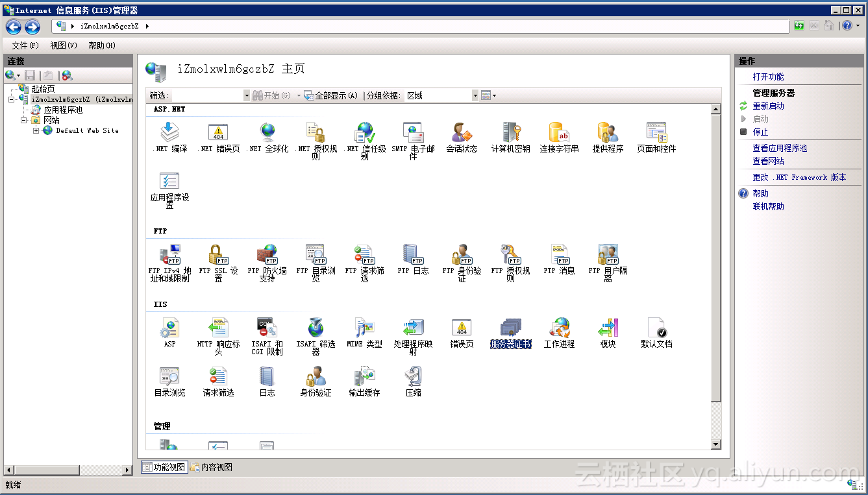Open 页面和控件 feature
This screenshot has height=495, width=868.
click(656, 137)
